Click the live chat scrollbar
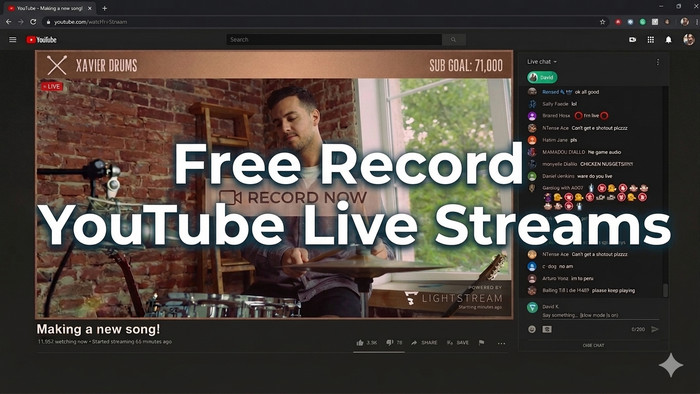Image resolution: width=700 pixels, height=394 pixels. point(666,290)
